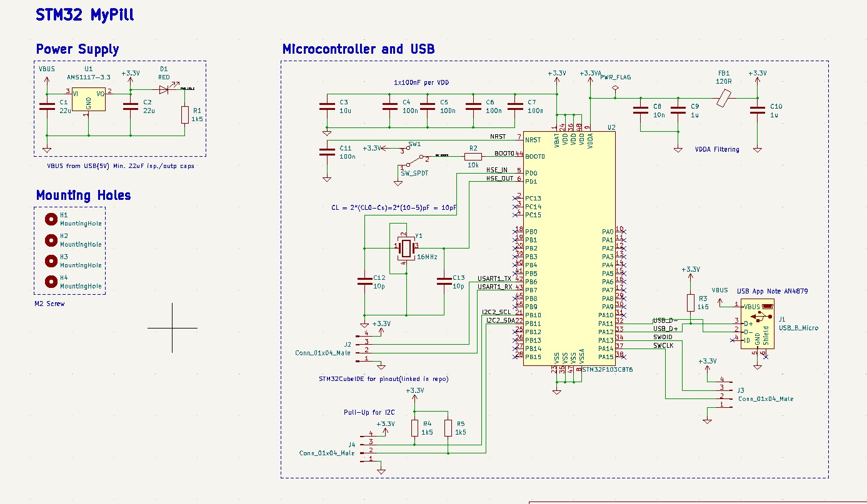The height and width of the screenshot is (504, 867).
Task: Select mounting hole H2 symbol
Action: 51,240
